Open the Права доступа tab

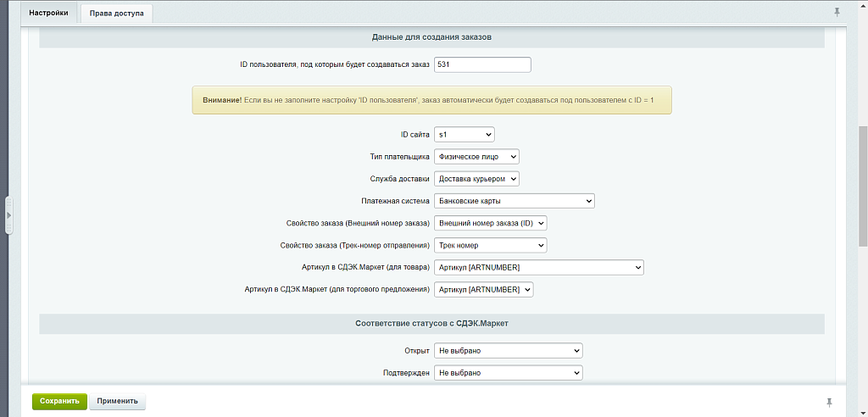[117, 14]
